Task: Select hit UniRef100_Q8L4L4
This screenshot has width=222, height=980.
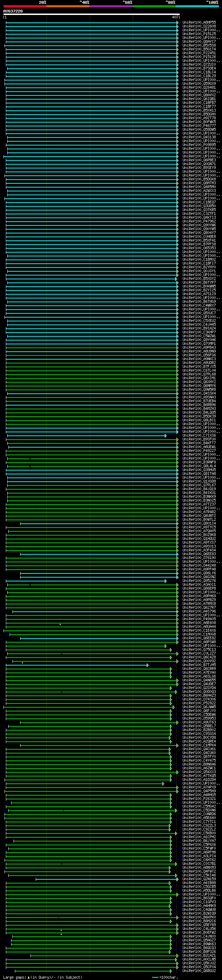Action: 199,466
